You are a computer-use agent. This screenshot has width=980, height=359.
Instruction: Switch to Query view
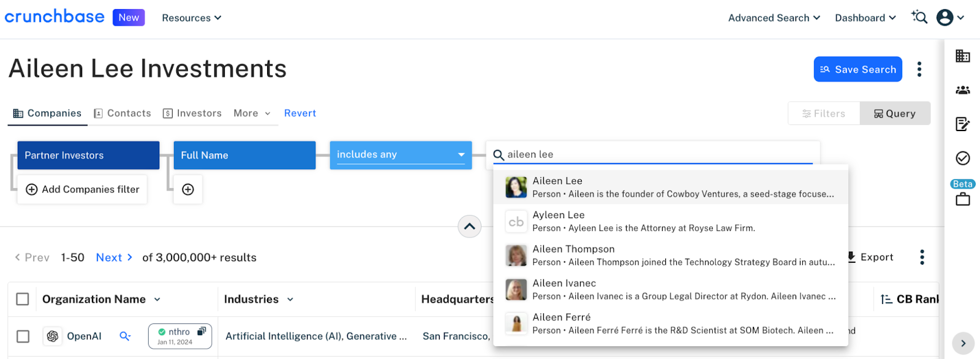coord(895,113)
